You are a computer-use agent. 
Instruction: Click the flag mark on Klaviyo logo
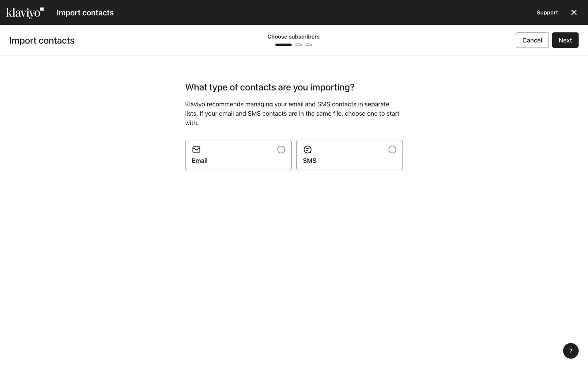pos(42,9)
